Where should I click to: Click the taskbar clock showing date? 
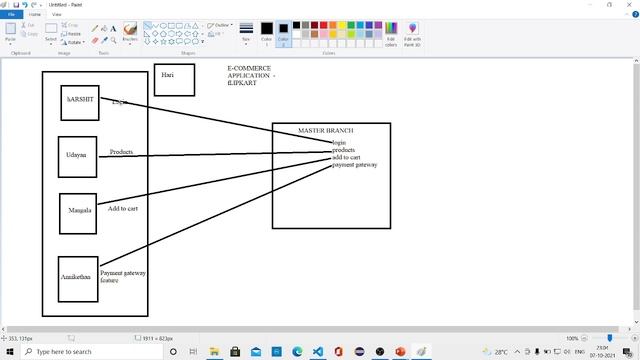point(602,351)
